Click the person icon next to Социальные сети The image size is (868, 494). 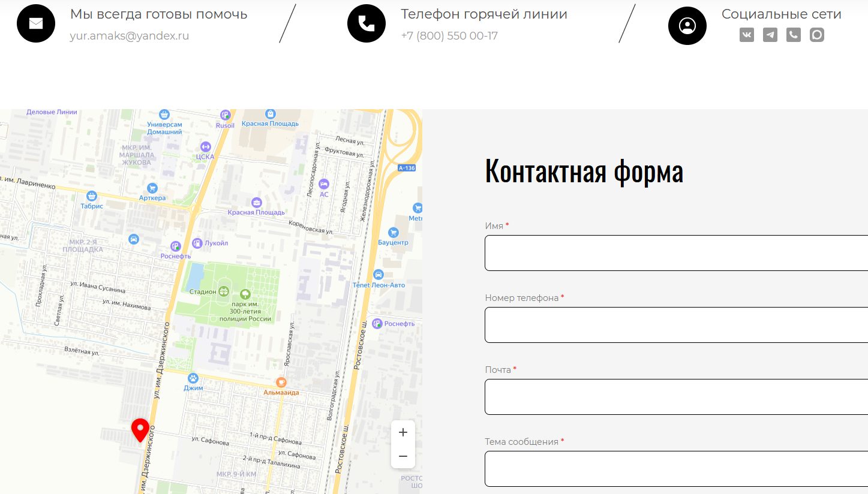687,25
